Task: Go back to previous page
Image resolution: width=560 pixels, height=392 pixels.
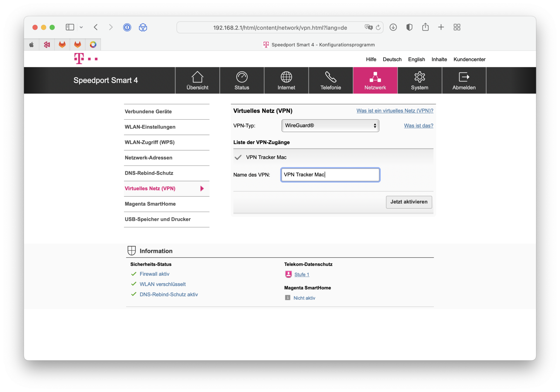Action: click(x=96, y=27)
